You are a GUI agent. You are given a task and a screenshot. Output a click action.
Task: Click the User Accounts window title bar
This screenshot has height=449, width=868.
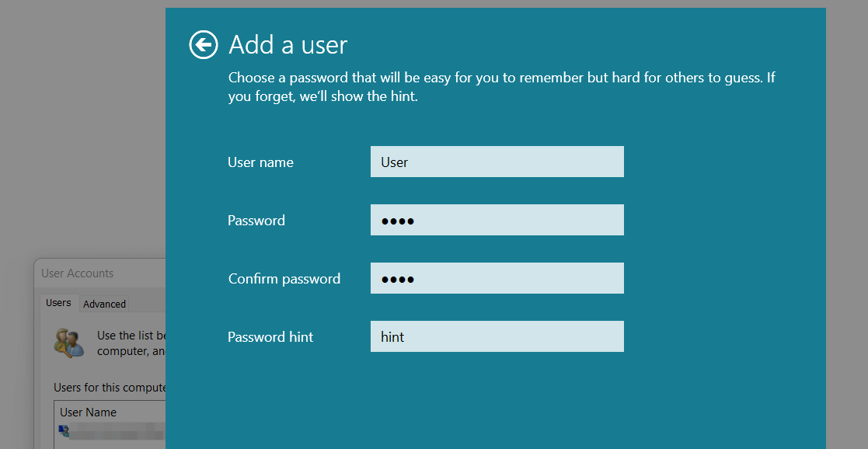[x=99, y=273]
